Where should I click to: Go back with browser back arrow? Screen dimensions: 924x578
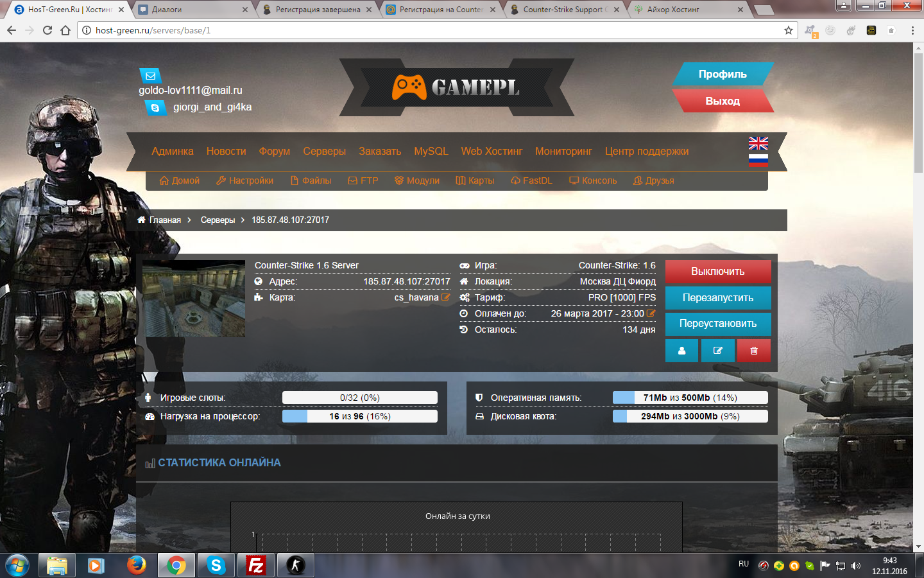(12, 30)
